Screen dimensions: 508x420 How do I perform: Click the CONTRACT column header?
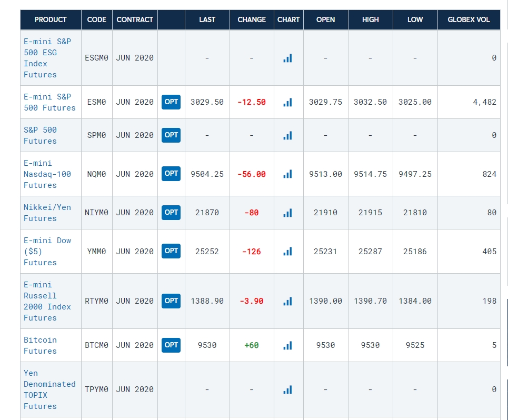pos(135,20)
